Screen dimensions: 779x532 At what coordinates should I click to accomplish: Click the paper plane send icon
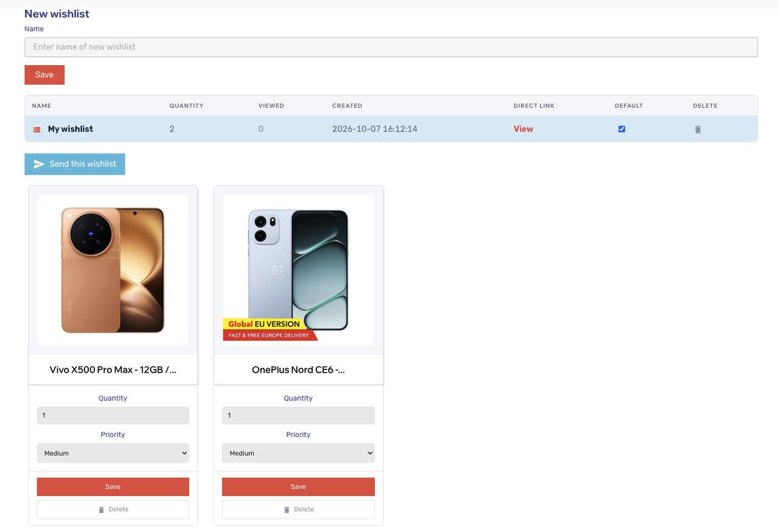tap(39, 164)
